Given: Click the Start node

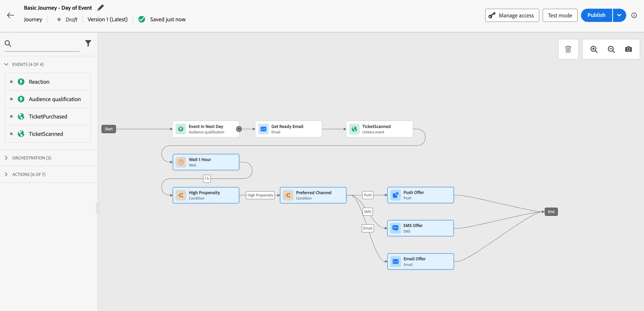Looking at the screenshot, I should 108,129.
